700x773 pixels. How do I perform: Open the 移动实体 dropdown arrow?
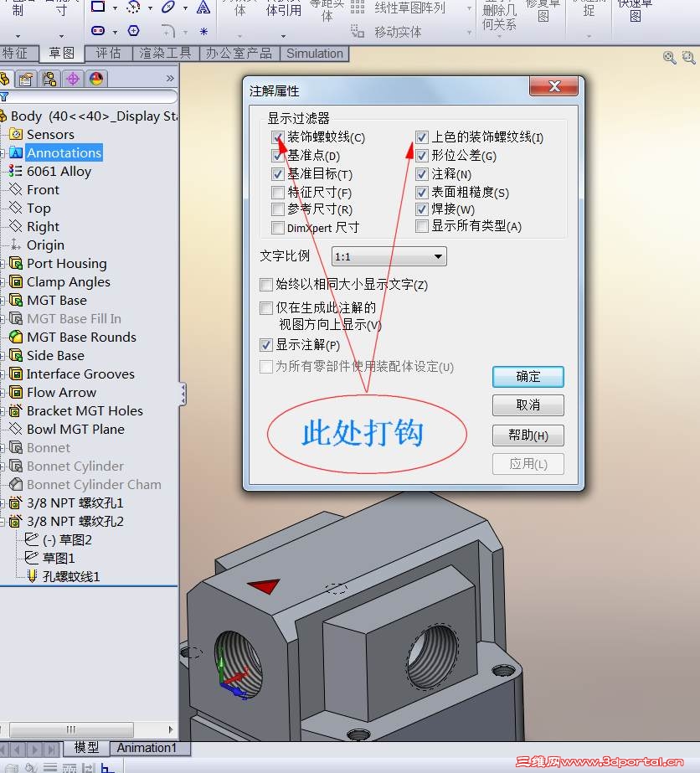[469, 33]
